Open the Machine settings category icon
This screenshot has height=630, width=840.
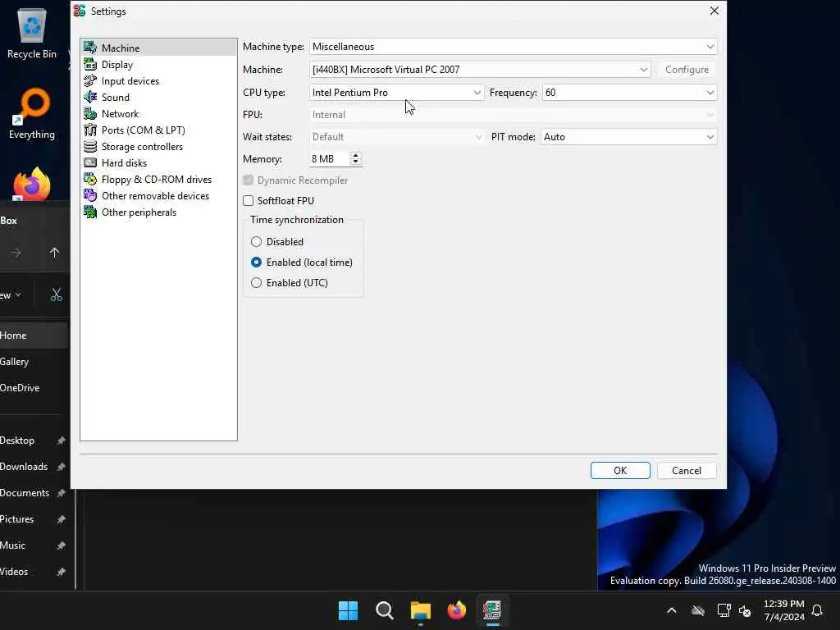90,48
